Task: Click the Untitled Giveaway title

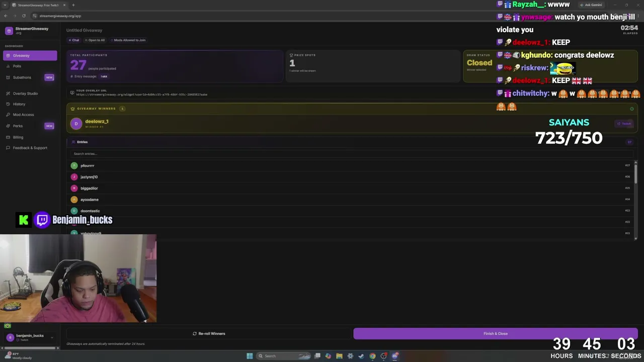Action: click(84, 30)
